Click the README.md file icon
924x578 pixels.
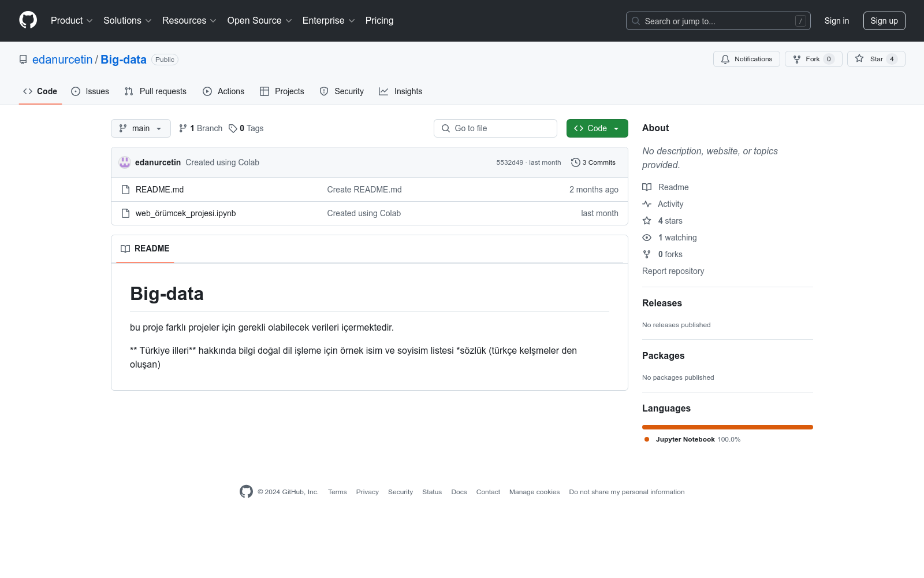click(125, 190)
